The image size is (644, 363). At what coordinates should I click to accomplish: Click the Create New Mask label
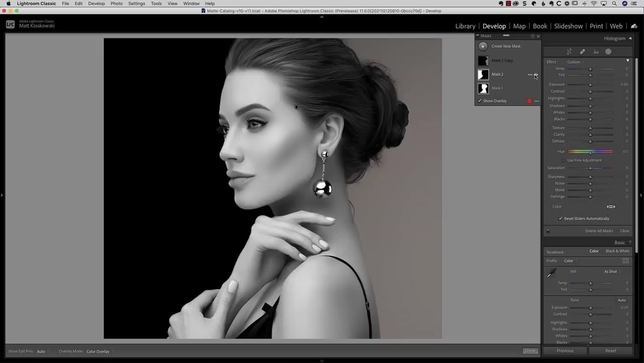[506, 46]
